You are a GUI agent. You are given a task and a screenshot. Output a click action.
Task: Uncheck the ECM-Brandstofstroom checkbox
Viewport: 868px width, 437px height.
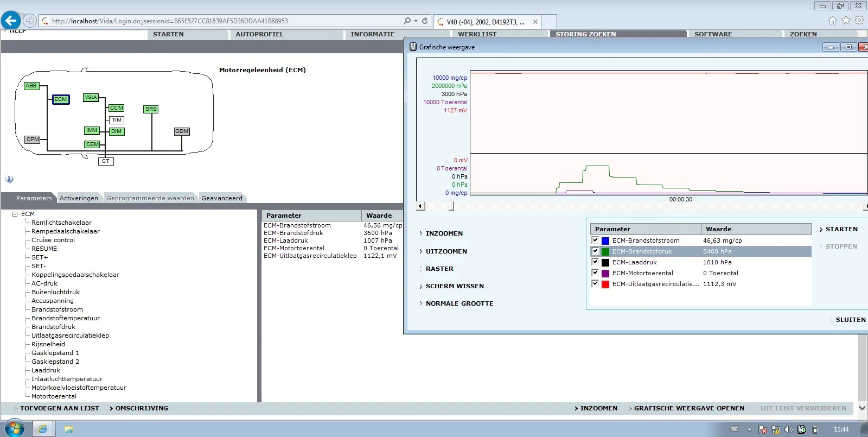point(595,240)
